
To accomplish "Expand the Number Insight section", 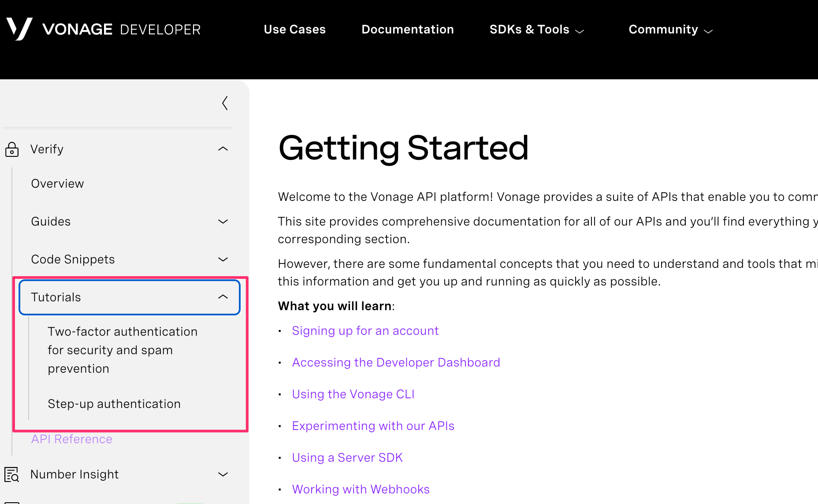I will 223,474.
